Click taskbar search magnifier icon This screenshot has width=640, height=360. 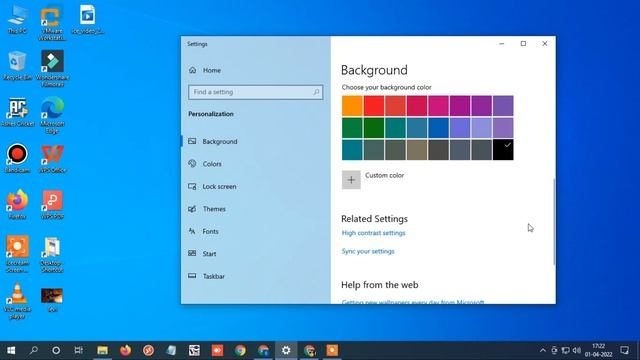[x=34, y=350]
